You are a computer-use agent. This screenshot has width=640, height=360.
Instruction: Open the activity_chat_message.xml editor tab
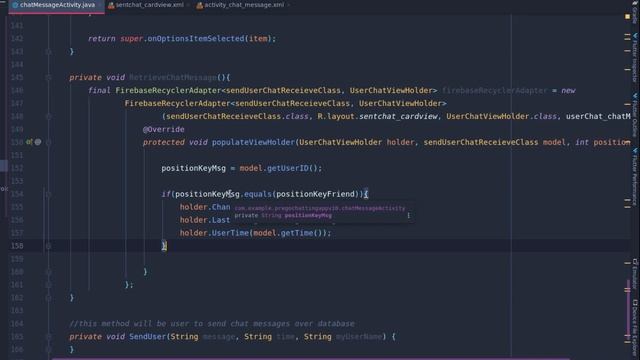pos(240,5)
